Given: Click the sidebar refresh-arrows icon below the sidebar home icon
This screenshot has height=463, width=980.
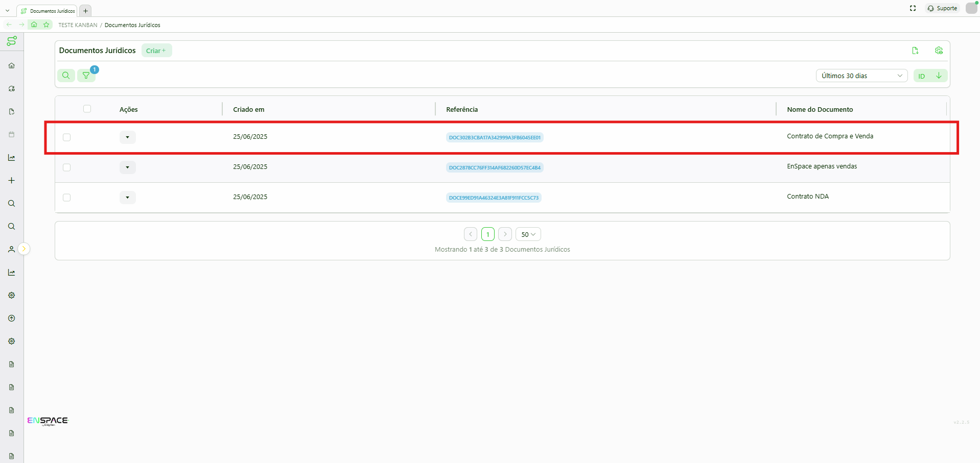Looking at the screenshot, I should click(x=12, y=89).
